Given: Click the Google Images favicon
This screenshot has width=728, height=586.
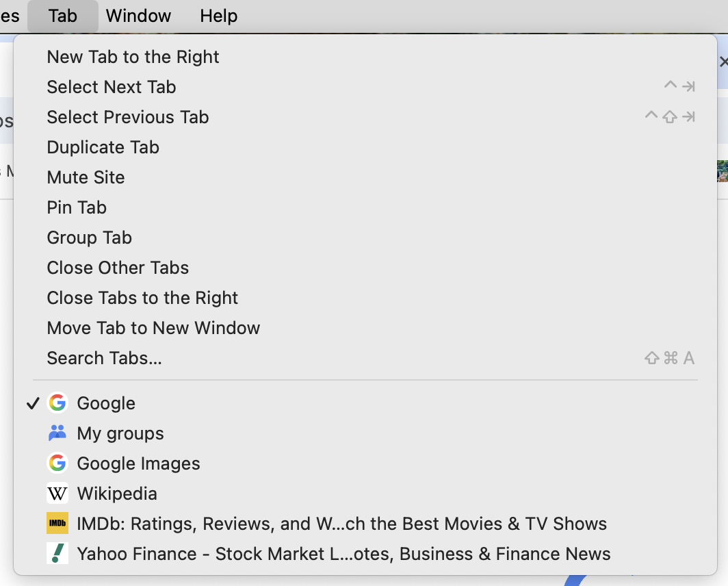Looking at the screenshot, I should point(57,463).
